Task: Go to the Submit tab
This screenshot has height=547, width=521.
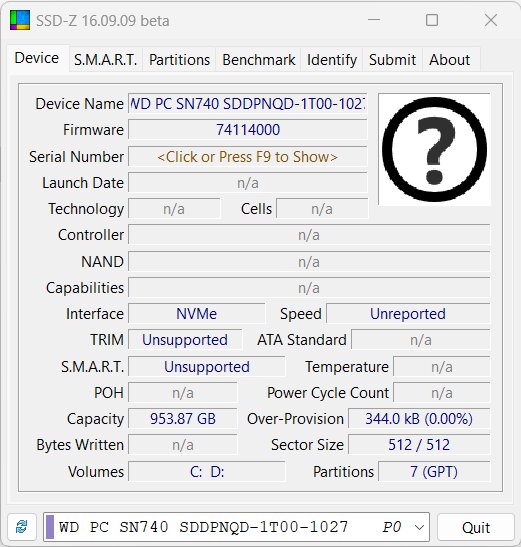Action: [x=393, y=60]
